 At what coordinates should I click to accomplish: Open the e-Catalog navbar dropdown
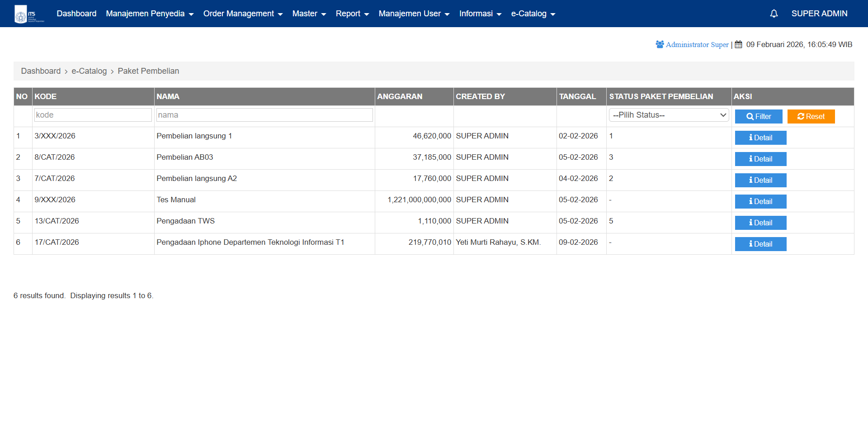tap(533, 14)
